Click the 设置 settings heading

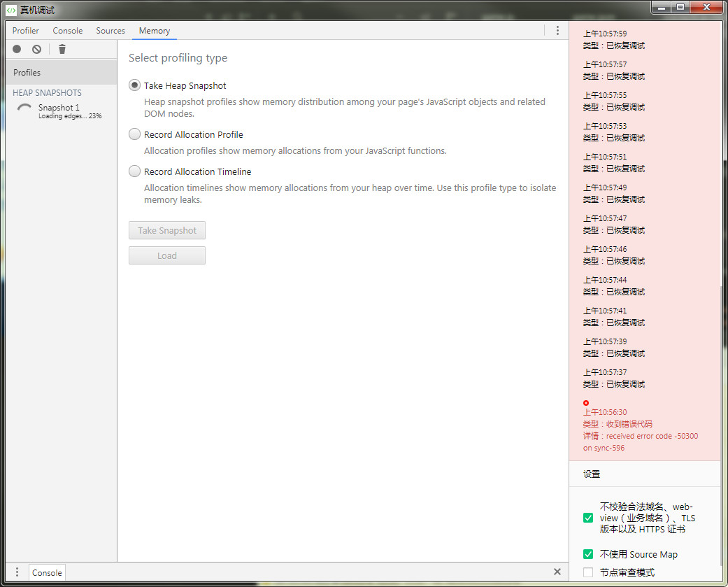(x=592, y=474)
